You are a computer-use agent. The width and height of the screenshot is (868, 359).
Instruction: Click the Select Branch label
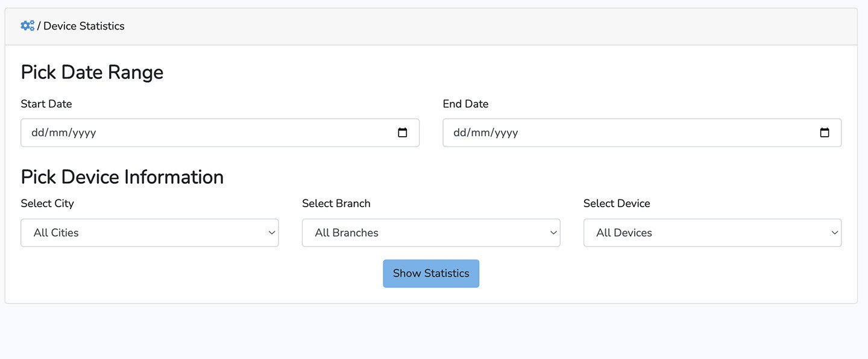click(x=336, y=204)
